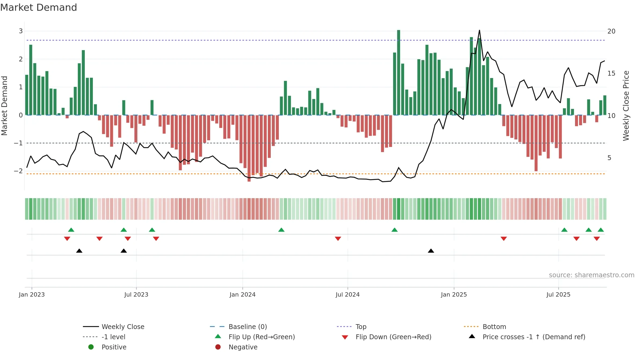Click the green Positive legend circle
644x362 pixels.
(x=91, y=347)
